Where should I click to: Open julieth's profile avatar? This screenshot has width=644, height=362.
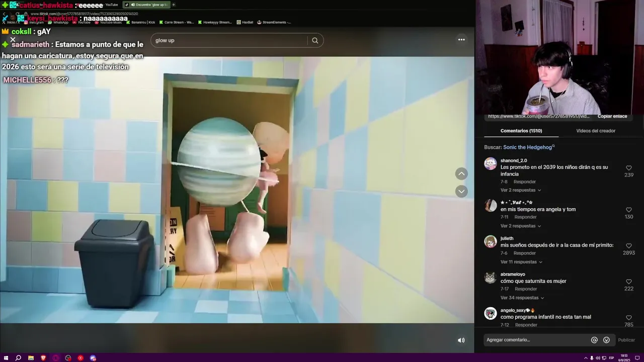click(491, 241)
